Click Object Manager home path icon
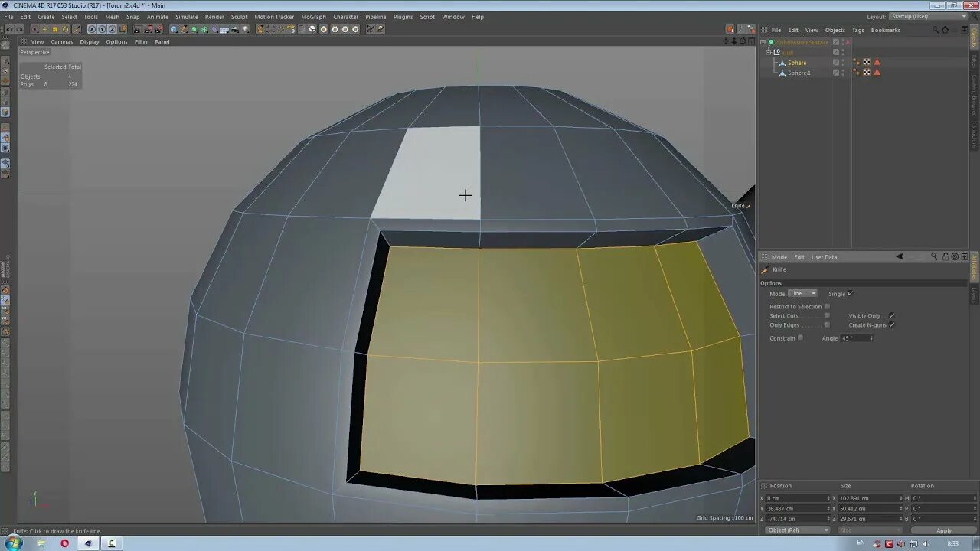Image resolution: width=980 pixels, height=551 pixels. [946, 30]
